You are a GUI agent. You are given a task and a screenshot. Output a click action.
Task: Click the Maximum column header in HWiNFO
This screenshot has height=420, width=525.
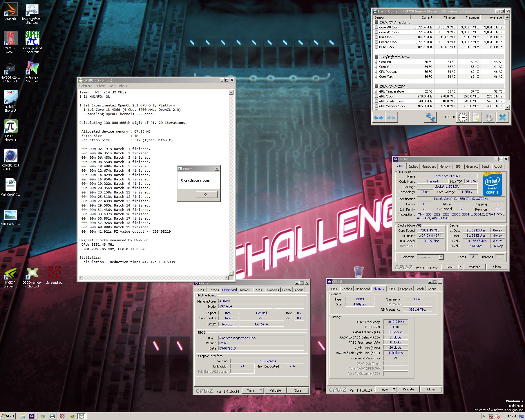click(x=469, y=17)
